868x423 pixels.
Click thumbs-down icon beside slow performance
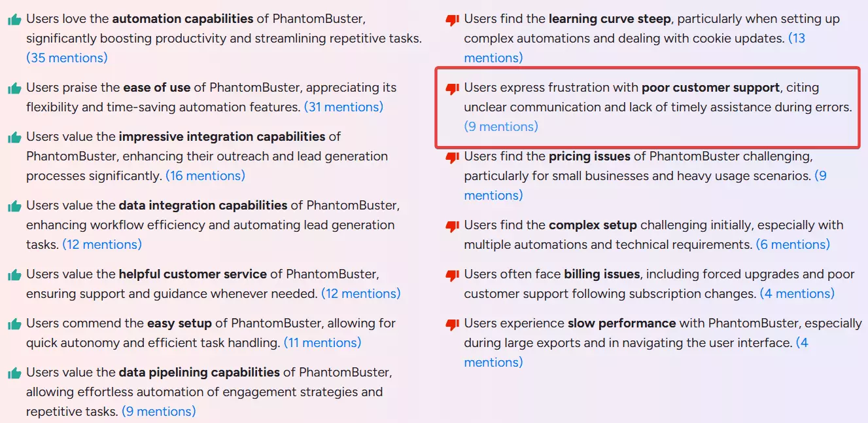click(452, 324)
